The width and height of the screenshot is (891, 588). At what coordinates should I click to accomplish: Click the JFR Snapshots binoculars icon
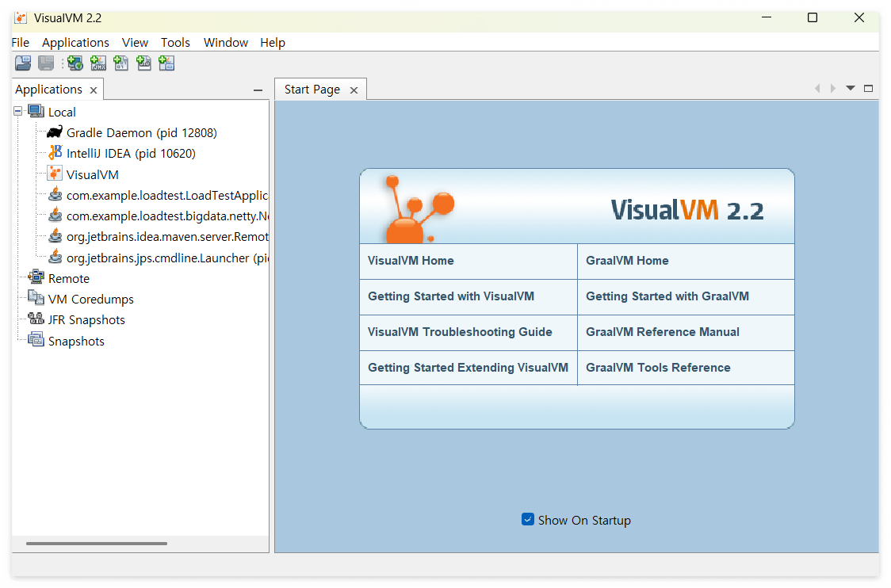tap(36, 319)
